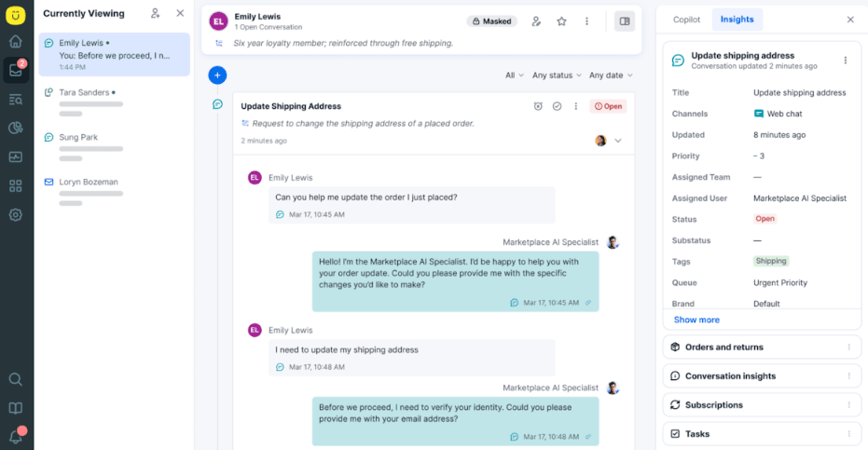Open the settings gear in sidebar
This screenshot has height=450, width=868.
tap(16, 215)
